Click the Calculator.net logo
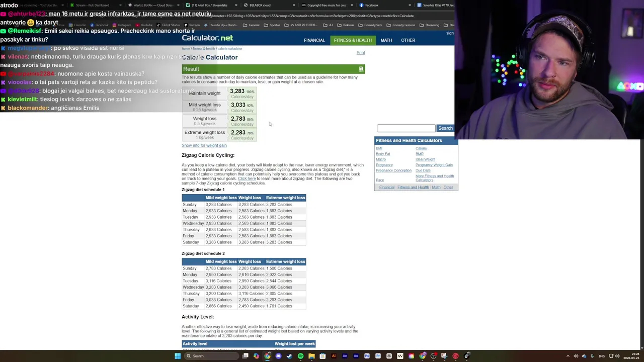 pos(207,38)
